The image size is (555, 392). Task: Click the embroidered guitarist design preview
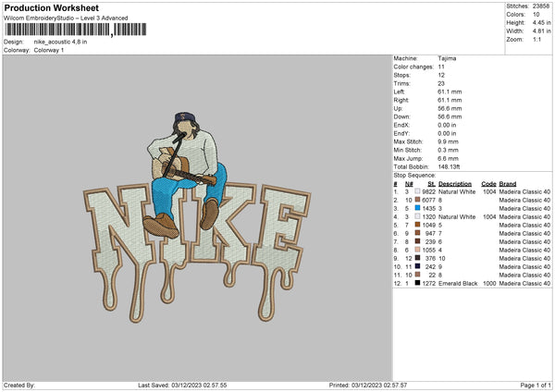(197, 217)
